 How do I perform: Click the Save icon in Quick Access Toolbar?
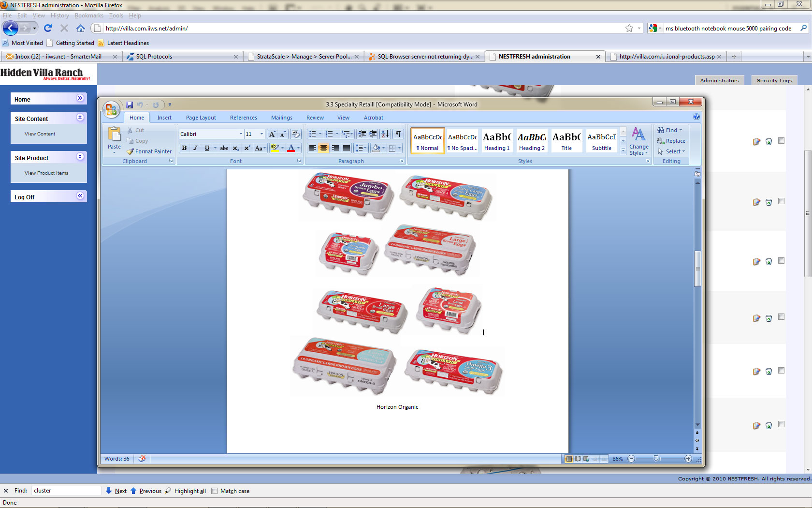130,105
